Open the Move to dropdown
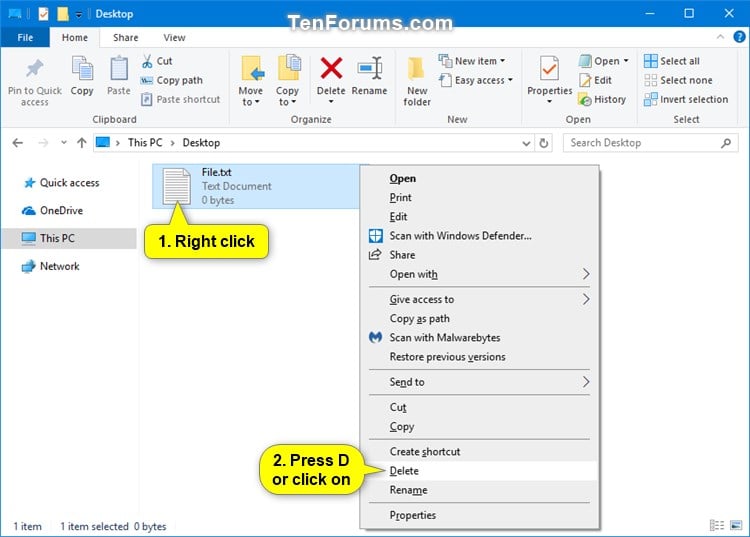Screen dimensions: 750x537 [251, 81]
